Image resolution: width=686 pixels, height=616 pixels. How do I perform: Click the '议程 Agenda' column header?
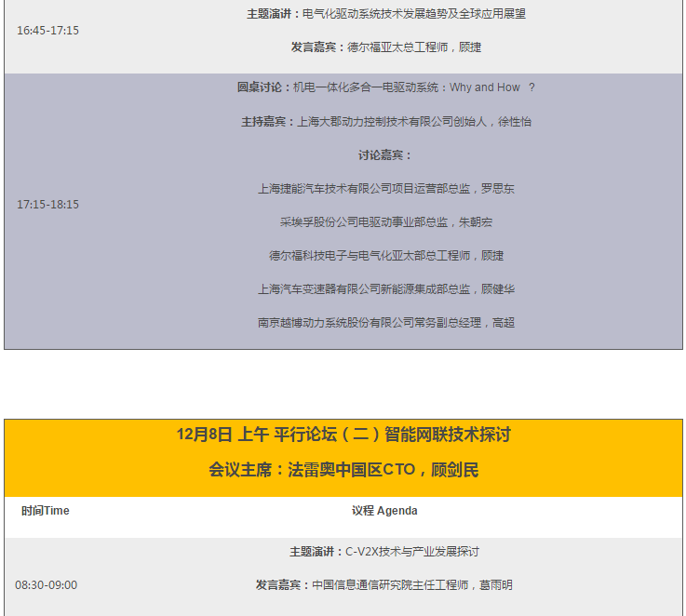384,511
